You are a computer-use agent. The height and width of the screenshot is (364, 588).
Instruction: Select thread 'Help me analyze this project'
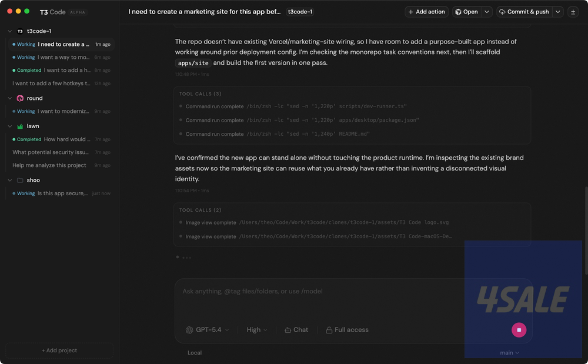click(62, 165)
